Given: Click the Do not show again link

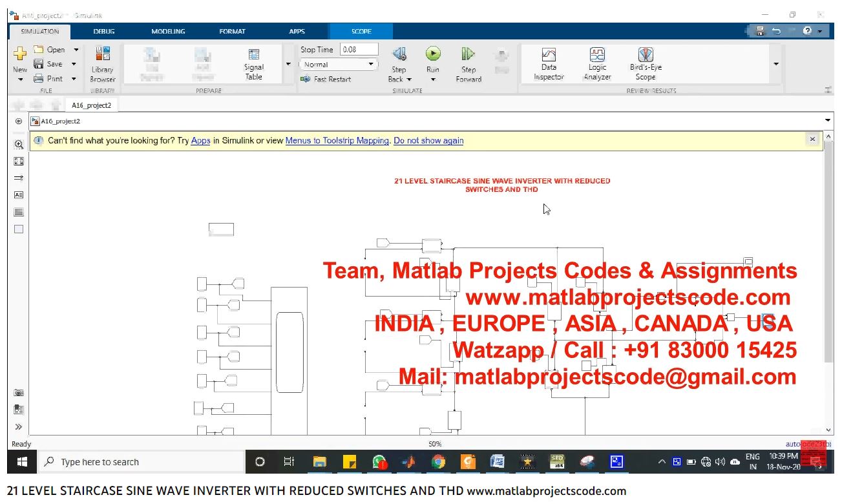Looking at the screenshot, I should point(428,140).
